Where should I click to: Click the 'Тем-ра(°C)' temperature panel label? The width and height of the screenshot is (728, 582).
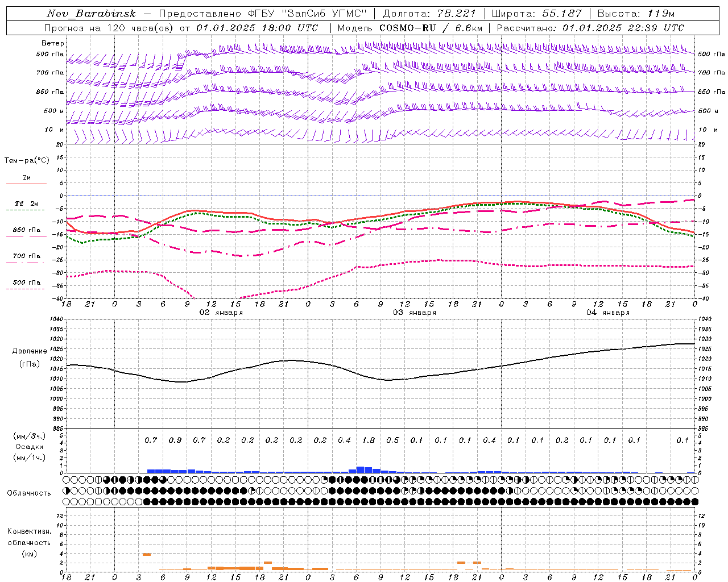(27, 161)
